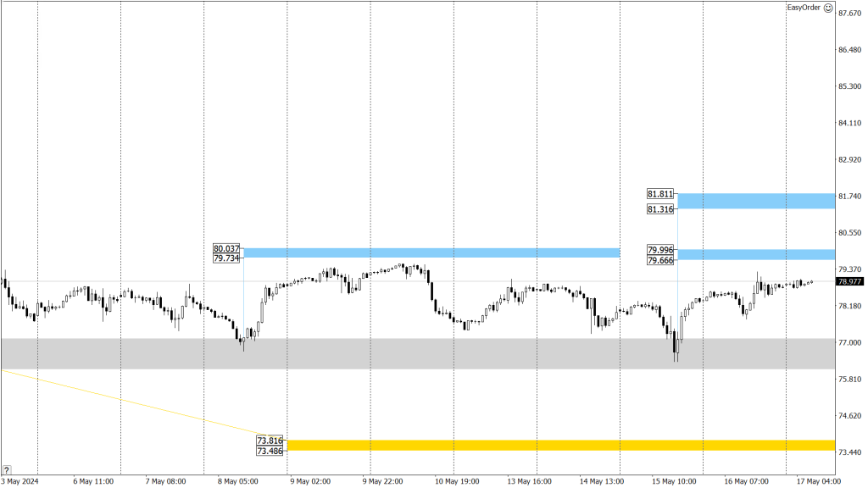
Task: Click the gray support zone rectangle
Action: (x=418, y=353)
